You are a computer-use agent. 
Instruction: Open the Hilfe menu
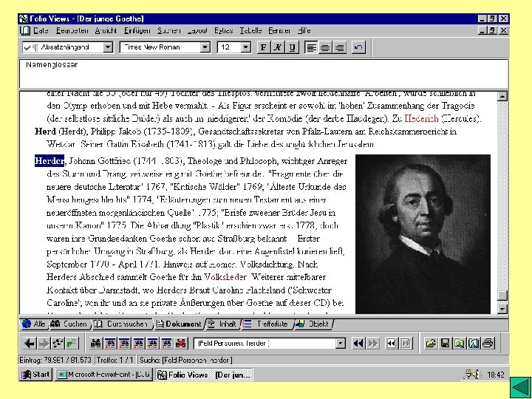tap(304, 30)
